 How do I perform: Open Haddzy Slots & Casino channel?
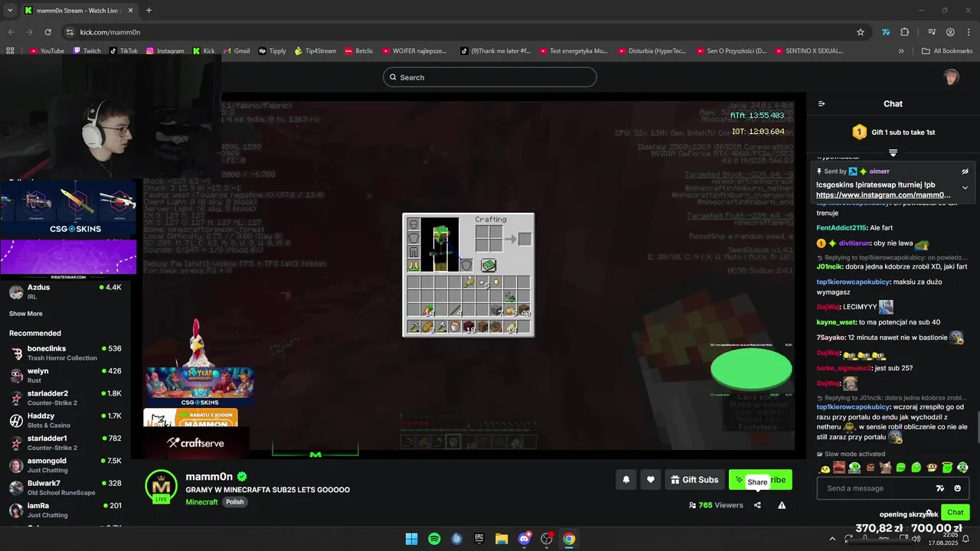(x=65, y=420)
